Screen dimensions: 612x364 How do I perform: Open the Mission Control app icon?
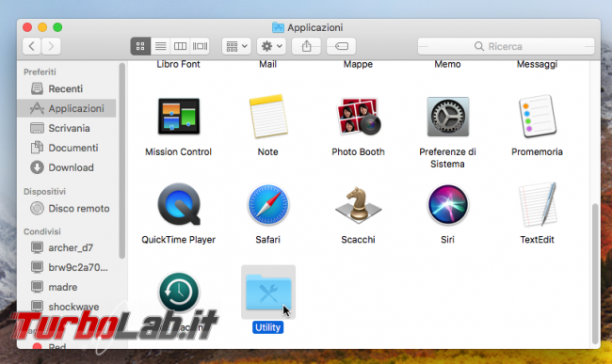tap(178, 116)
